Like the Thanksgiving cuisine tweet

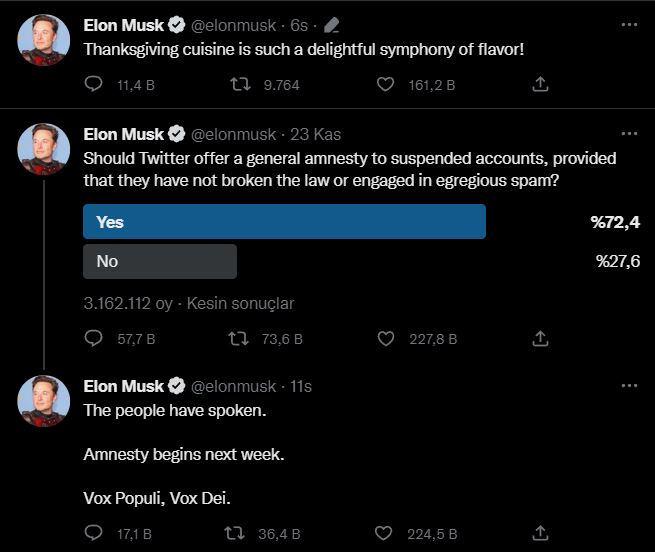click(385, 85)
